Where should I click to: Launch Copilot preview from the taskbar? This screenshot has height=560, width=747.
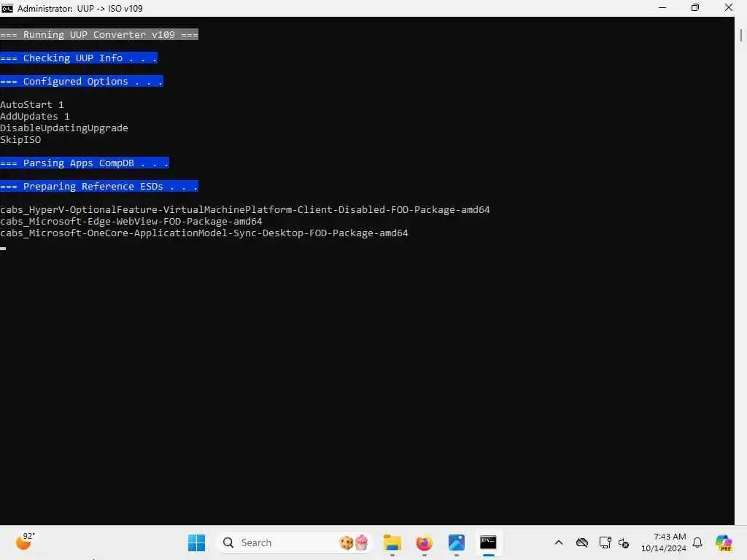pyautogui.click(x=724, y=542)
